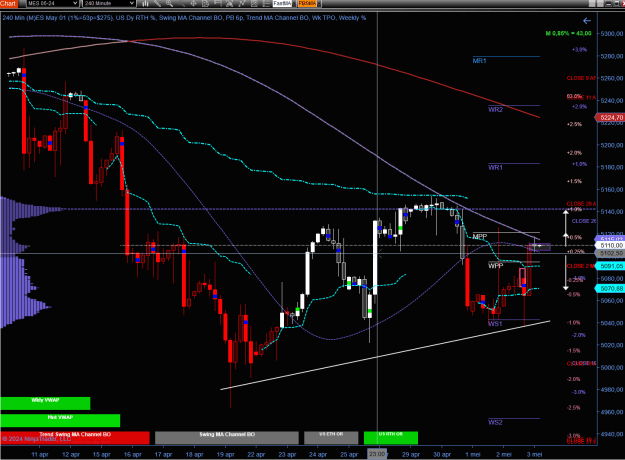Viewport: 625px width, 460px height.
Task: Open the bar type chart style icon
Action: [145, 4]
